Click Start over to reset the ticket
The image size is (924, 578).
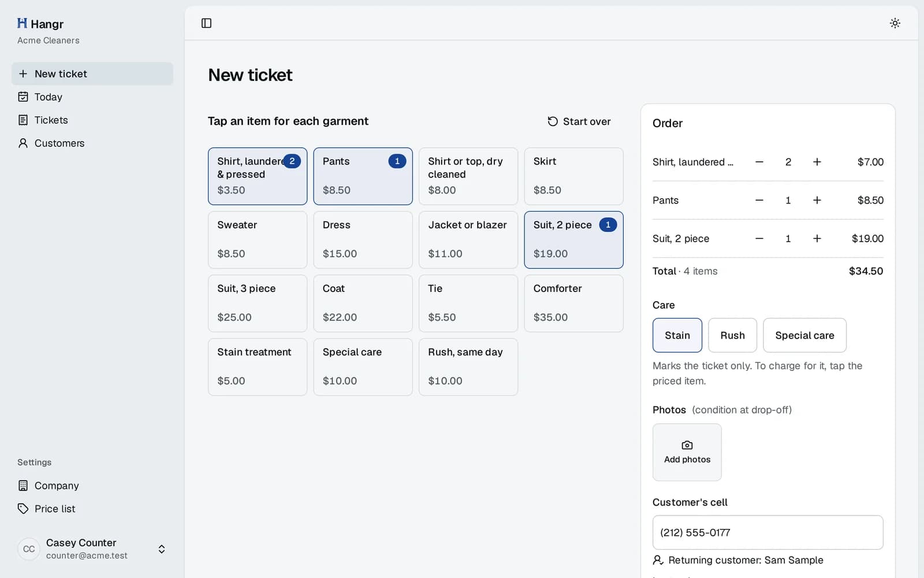pos(579,121)
